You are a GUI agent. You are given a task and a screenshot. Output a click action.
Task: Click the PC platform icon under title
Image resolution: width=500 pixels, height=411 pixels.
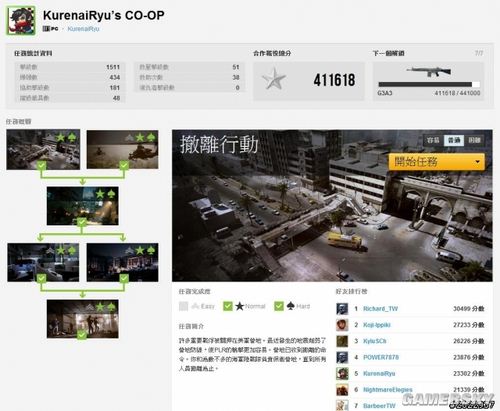pyautogui.click(x=50, y=29)
